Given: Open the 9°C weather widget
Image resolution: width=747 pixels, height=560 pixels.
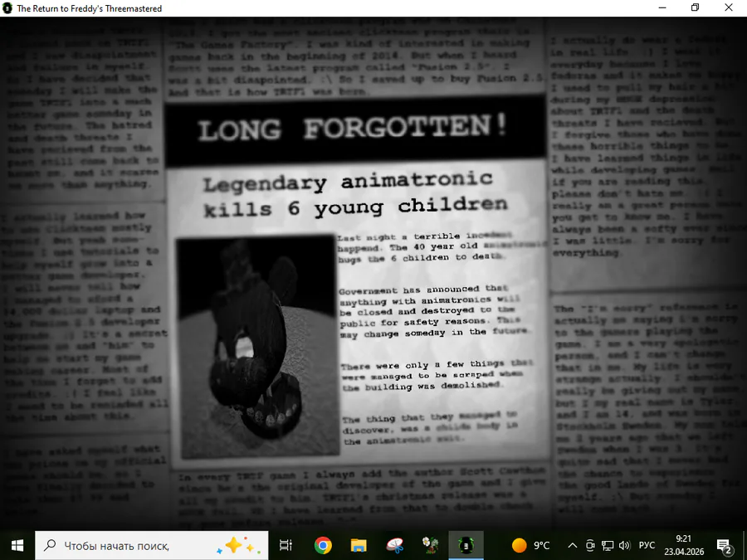Looking at the screenshot, I should click(530, 545).
